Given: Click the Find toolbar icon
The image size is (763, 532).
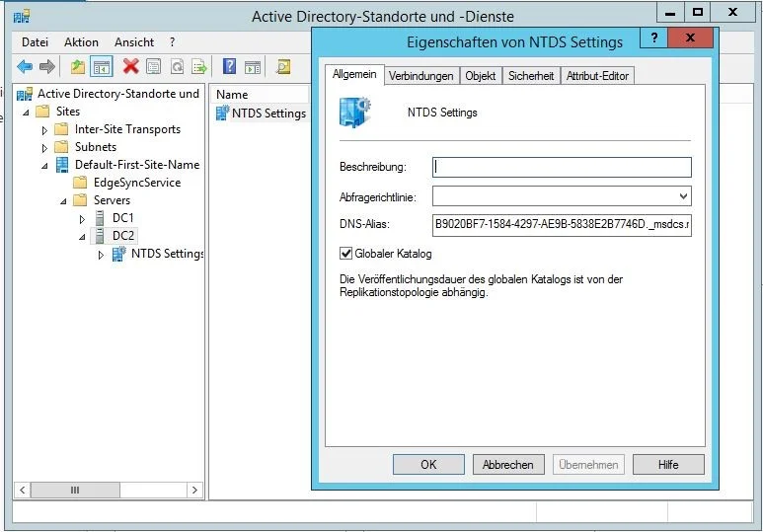Looking at the screenshot, I should 283,66.
